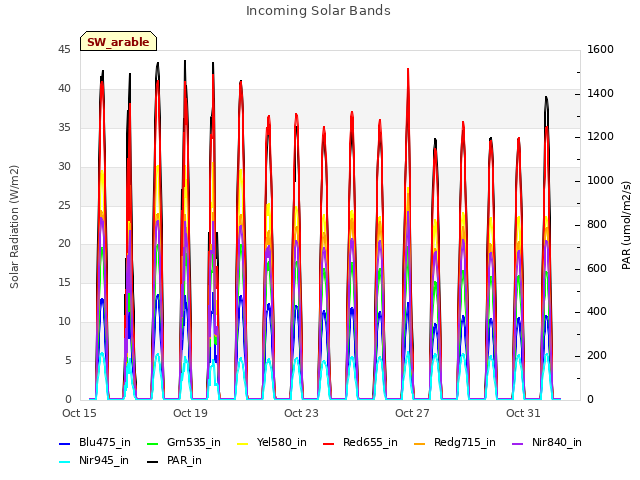Click the Solar Radiation (W/m2) axis title

[14, 227]
